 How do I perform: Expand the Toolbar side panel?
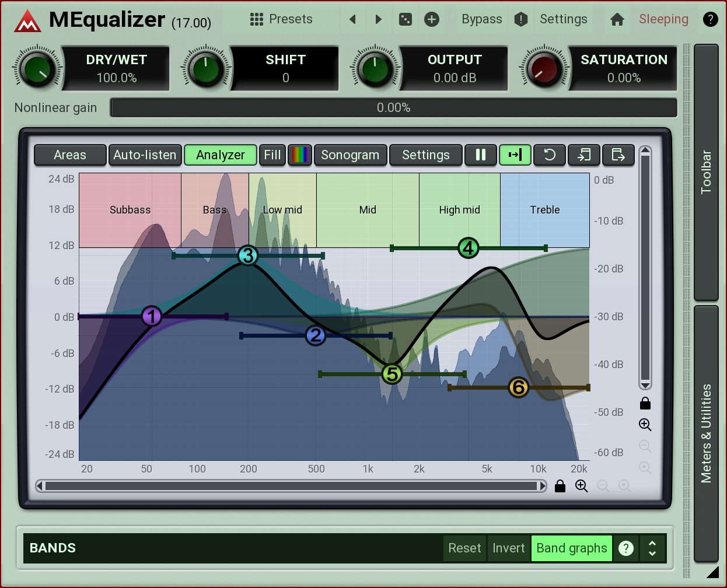(x=706, y=172)
